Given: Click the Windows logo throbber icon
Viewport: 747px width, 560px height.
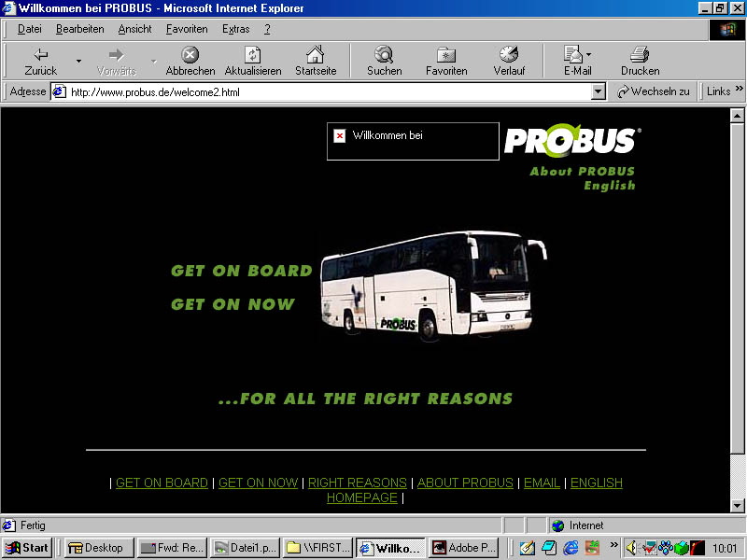Looking at the screenshot, I should 727,30.
